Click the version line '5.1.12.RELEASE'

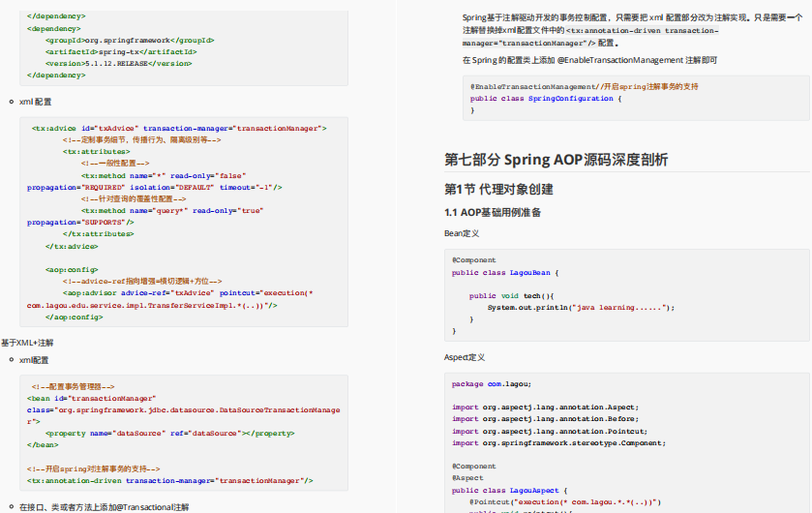(x=119, y=63)
